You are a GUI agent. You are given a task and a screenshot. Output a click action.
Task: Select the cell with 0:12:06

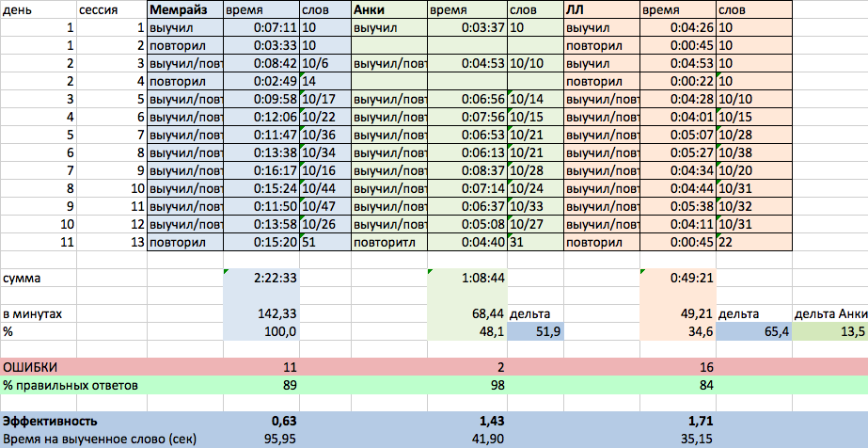click(x=261, y=117)
